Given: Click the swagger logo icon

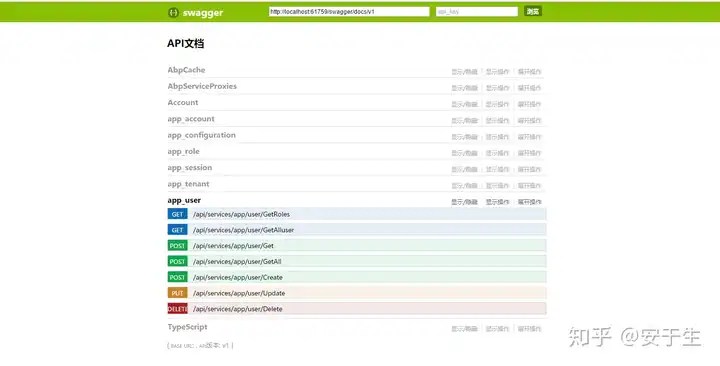Looking at the screenshot, I should click(173, 12).
